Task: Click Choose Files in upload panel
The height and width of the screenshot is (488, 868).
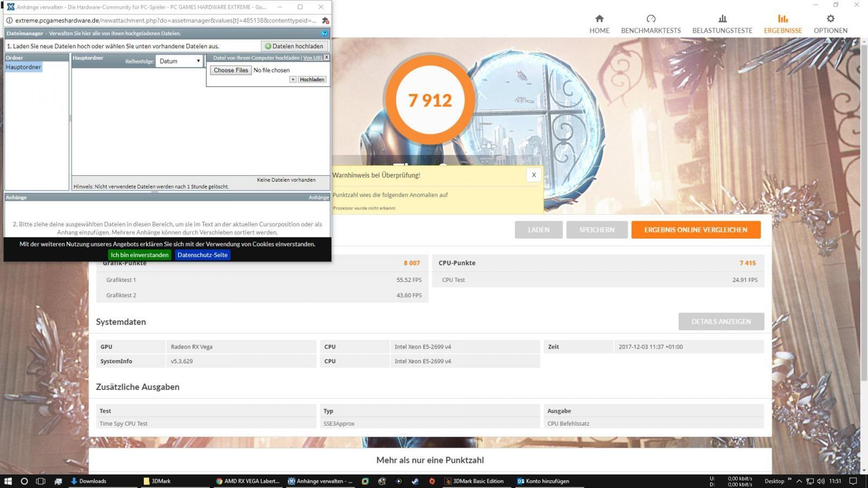Action: [231, 70]
